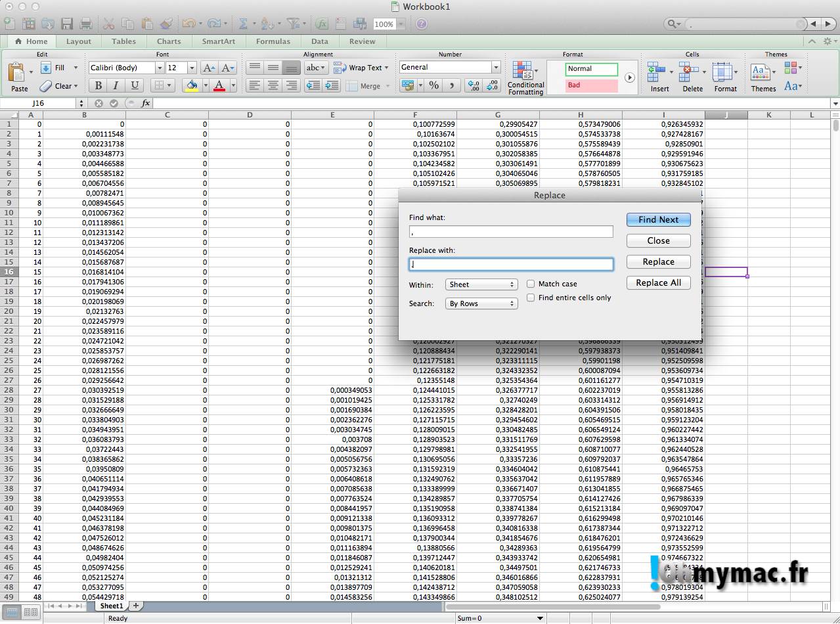Enable the Match case checkbox
This screenshot has height=624, width=840.
[531, 284]
